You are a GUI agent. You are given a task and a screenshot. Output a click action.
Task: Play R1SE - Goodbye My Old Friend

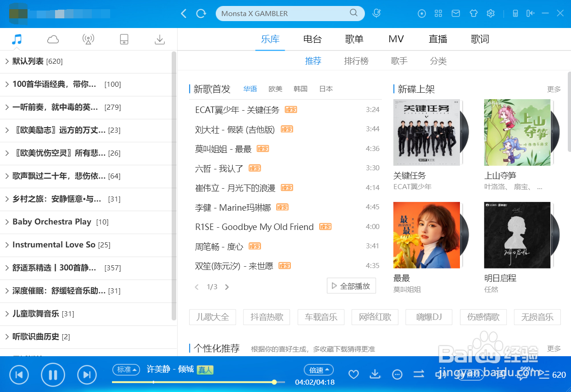[254, 227]
